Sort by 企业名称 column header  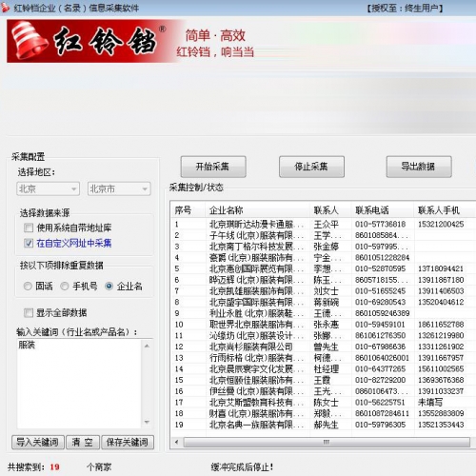pos(257,210)
